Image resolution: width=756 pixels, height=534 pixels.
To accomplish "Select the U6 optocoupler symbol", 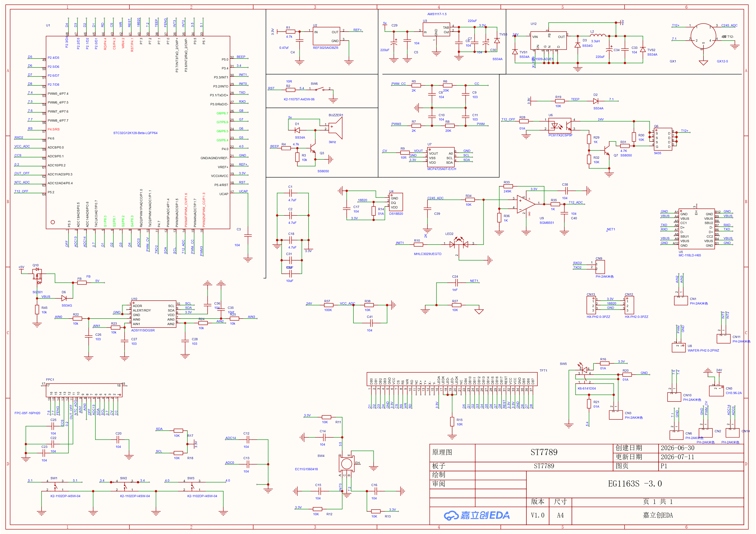I will [560, 125].
